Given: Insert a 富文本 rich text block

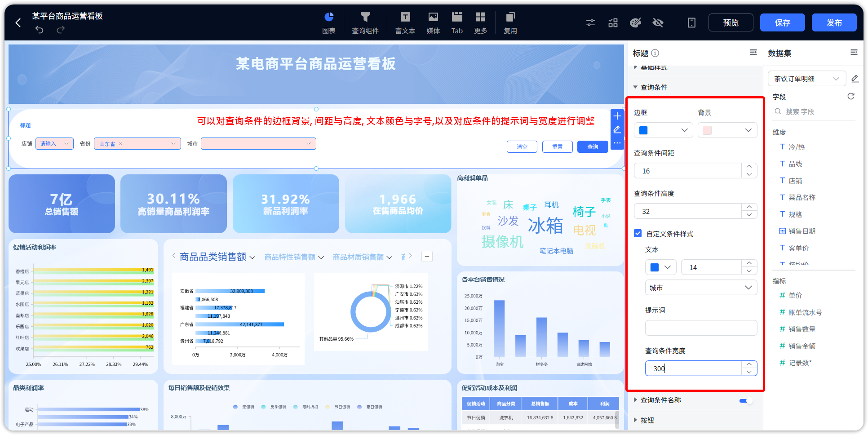Looking at the screenshot, I should tap(405, 22).
